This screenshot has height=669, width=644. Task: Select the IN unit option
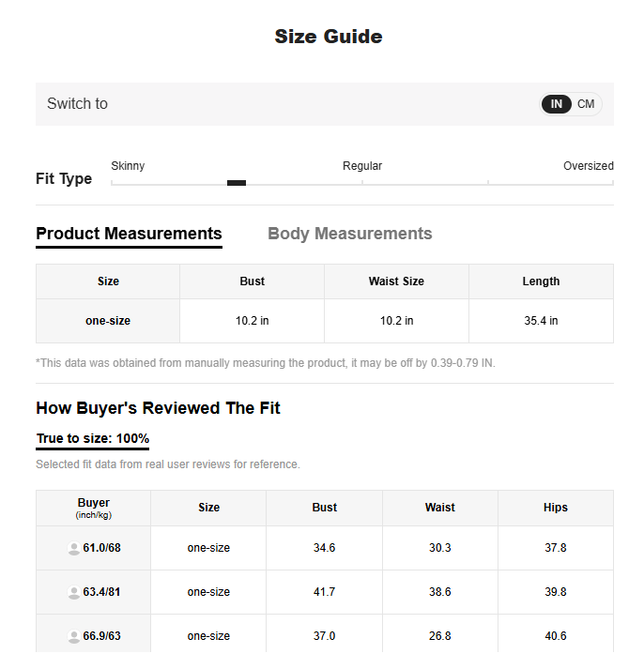coord(557,104)
